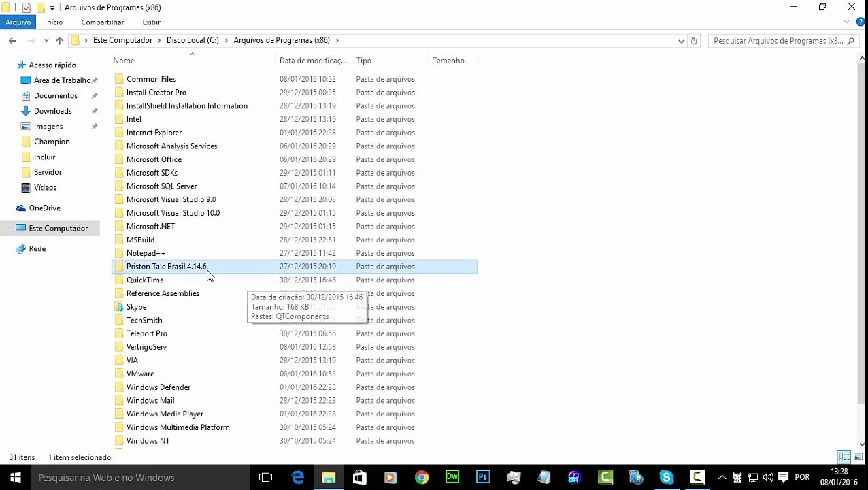Select the Common Files folder
This screenshot has height=490, width=868.
coord(151,79)
